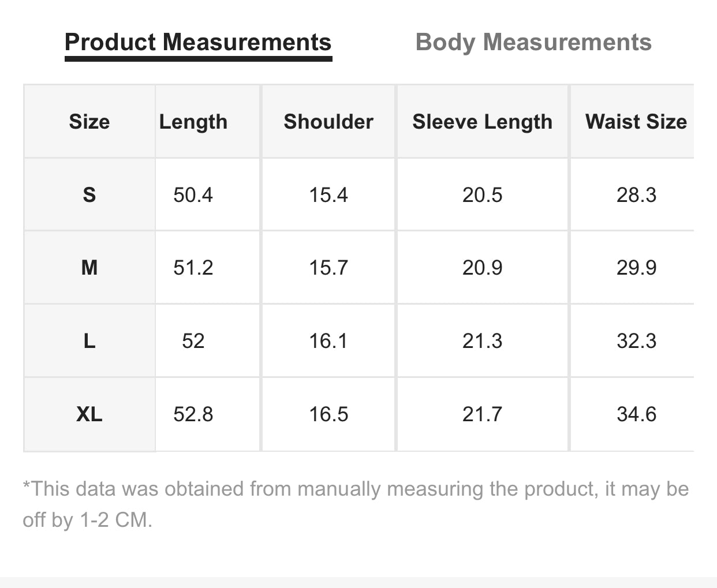This screenshot has width=717, height=588.
Task: Click the 20.9 sleeve length cell
Action: click(482, 268)
